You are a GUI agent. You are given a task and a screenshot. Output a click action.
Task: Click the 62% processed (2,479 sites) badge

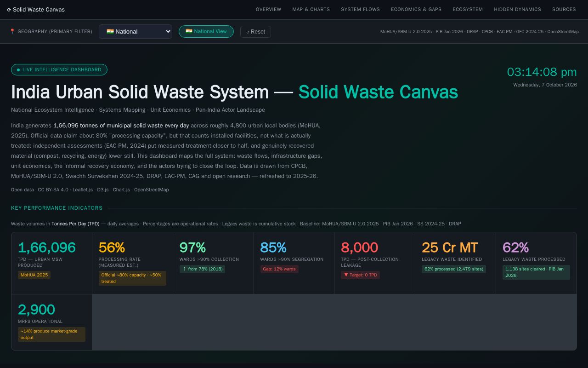click(454, 269)
